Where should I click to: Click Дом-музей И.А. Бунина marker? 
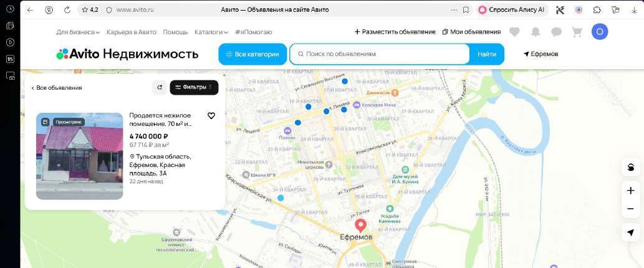click(x=405, y=170)
